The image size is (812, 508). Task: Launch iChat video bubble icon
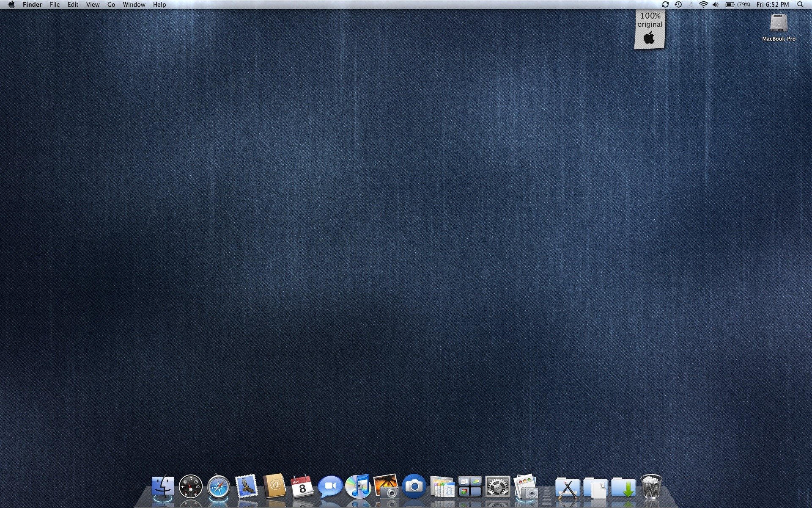pyautogui.click(x=330, y=487)
